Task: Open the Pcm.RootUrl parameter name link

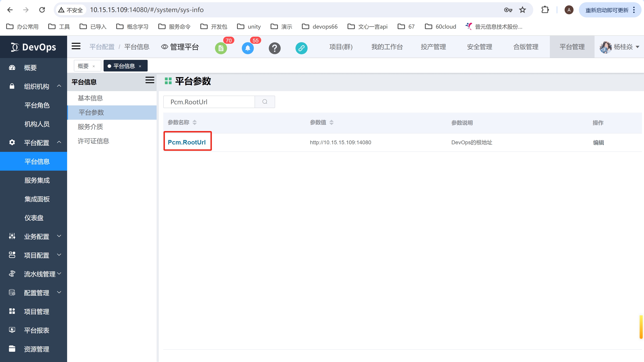Action: pos(187,142)
